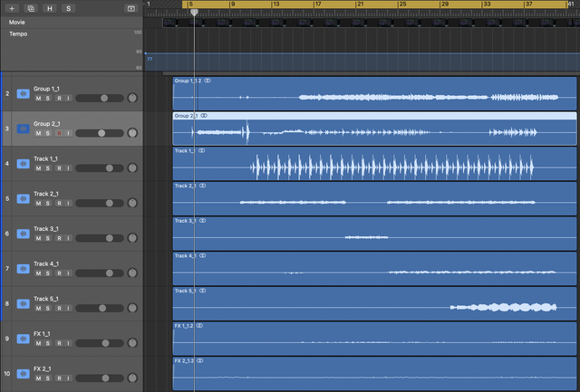Image resolution: width=580 pixels, height=392 pixels.
Task: Click the Track 3_1 audio waveform icon
Action: click(x=24, y=234)
